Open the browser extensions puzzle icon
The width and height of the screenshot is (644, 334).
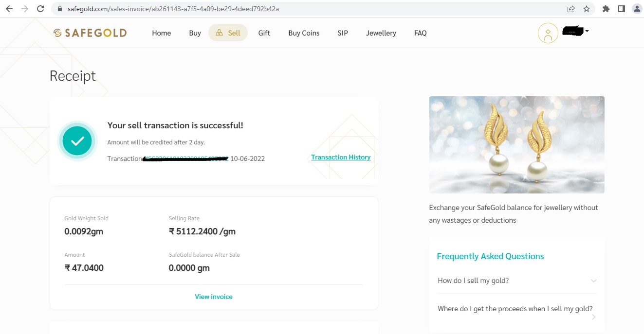(606, 9)
